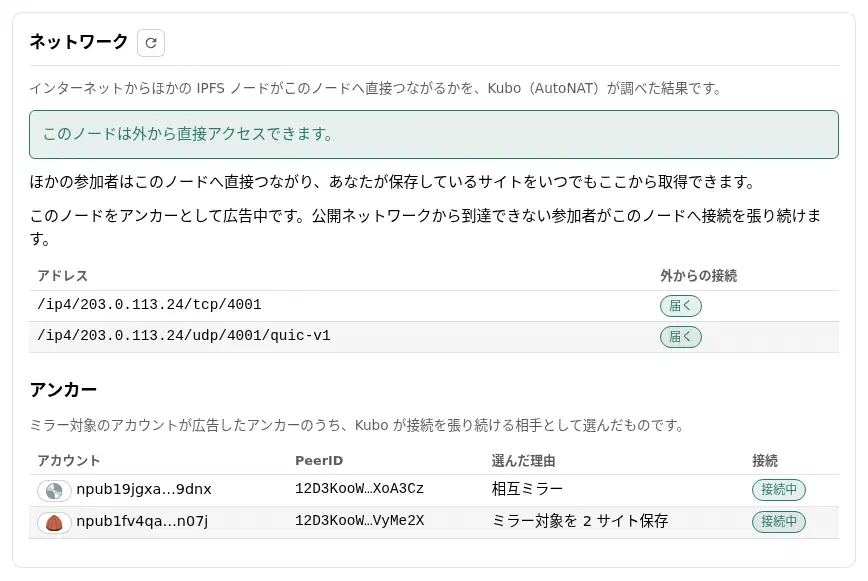Click the reason ミラー対象を 2 サイト保存
Viewport: 868px width, 581px height.
point(580,521)
